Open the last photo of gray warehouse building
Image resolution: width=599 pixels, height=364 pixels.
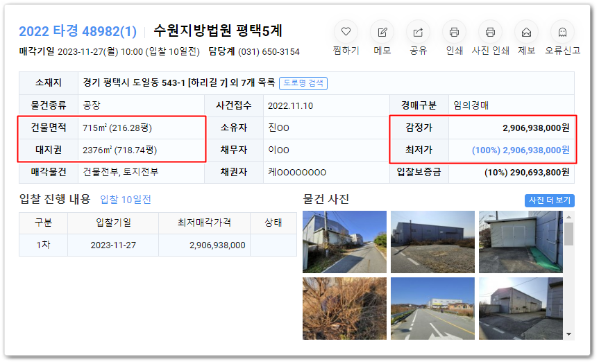(521, 309)
